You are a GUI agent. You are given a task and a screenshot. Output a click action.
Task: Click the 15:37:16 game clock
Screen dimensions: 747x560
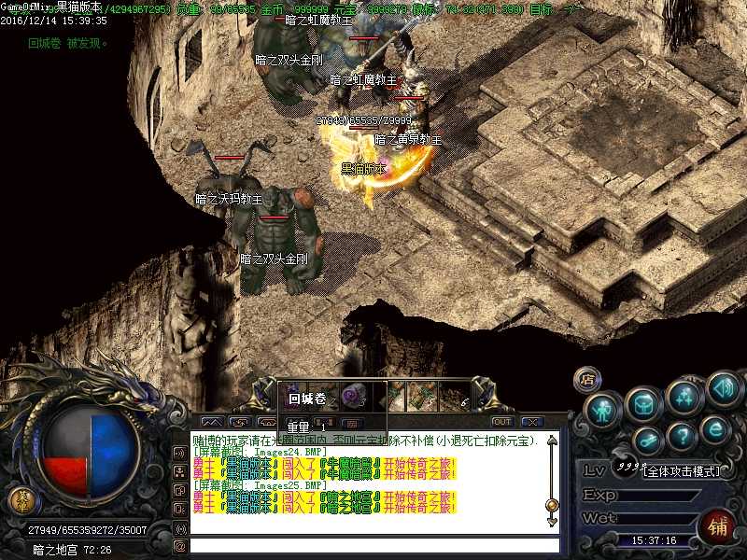pos(655,540)
